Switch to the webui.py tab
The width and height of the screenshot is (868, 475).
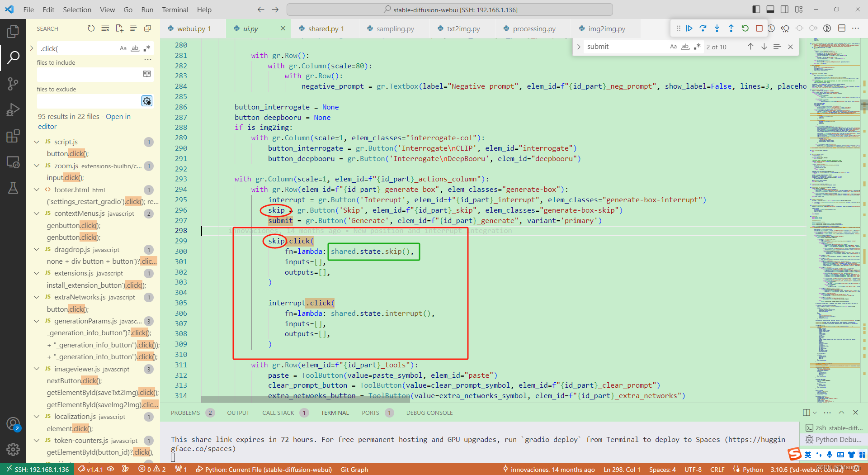pyautogui.click(x=193, y=28)
